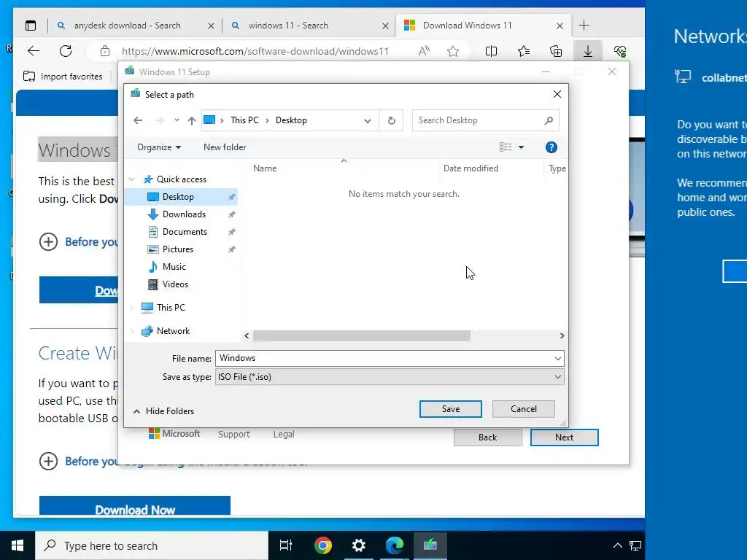The image size is (747, 560).
Task: Sort files by Name column header
Action: coord(265,168)
